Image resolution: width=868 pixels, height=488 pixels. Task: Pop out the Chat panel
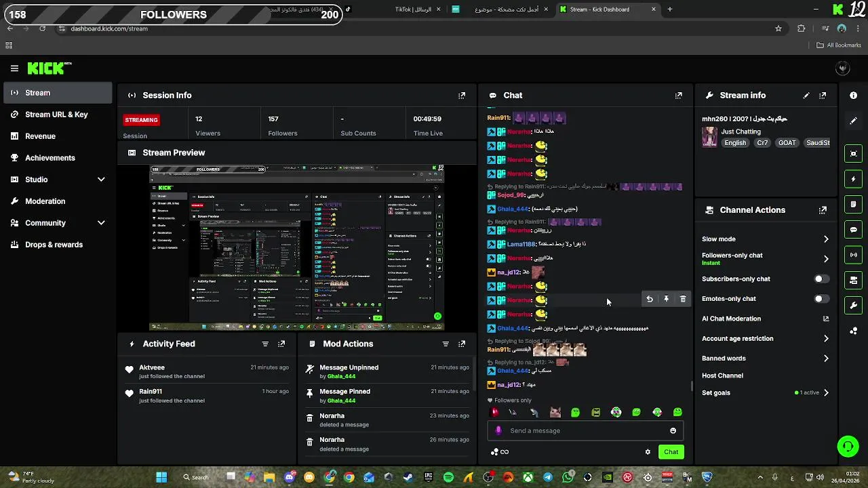679,96
